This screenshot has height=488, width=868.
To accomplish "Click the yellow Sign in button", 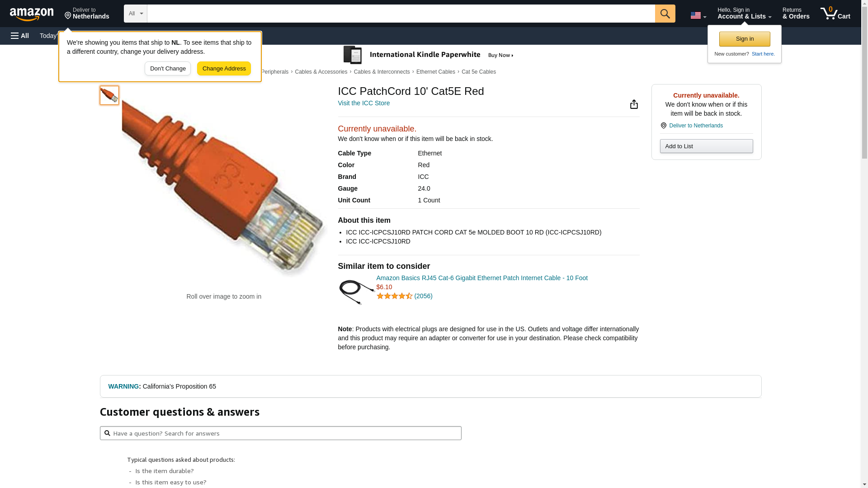I will (745, 39).
